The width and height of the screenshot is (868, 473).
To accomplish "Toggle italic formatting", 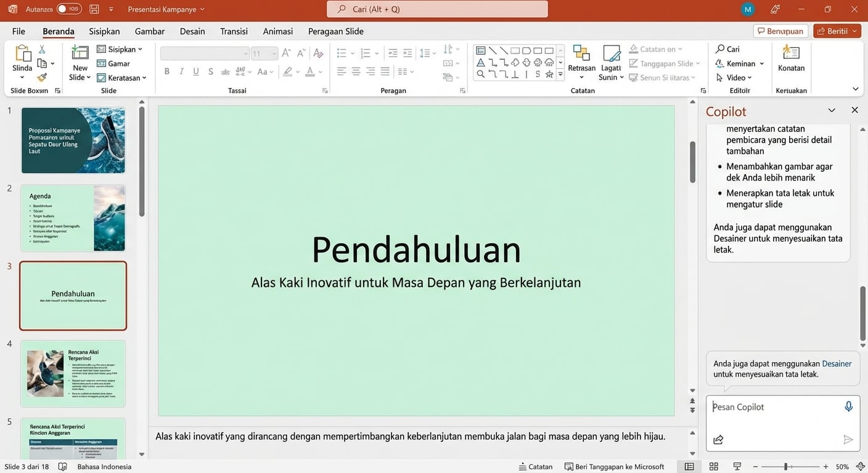I will point(181,71).
